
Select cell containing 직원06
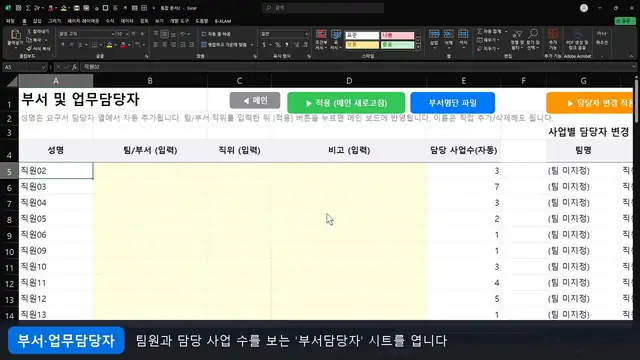coord(56,235)
